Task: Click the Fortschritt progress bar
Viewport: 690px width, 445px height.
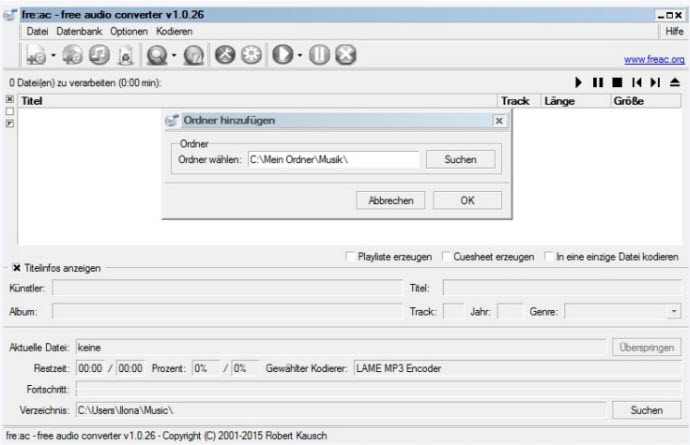Action: pyautogui.click(x=378, y=389)
